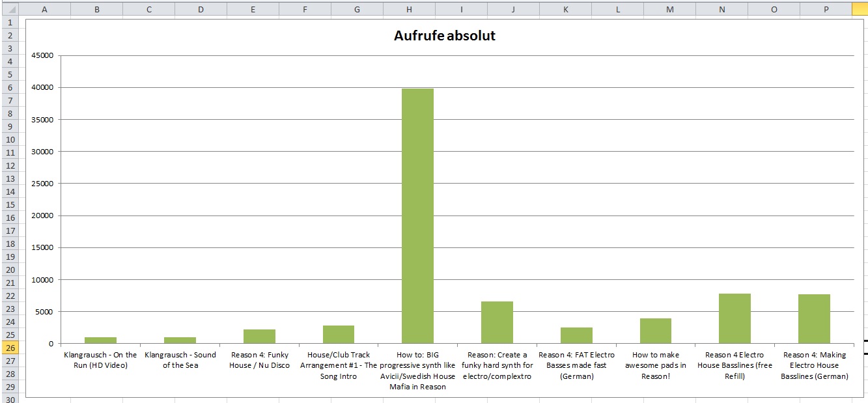Select the highlighted row 26 header
Screen dimensions: 868x403
tap(10, 348)
